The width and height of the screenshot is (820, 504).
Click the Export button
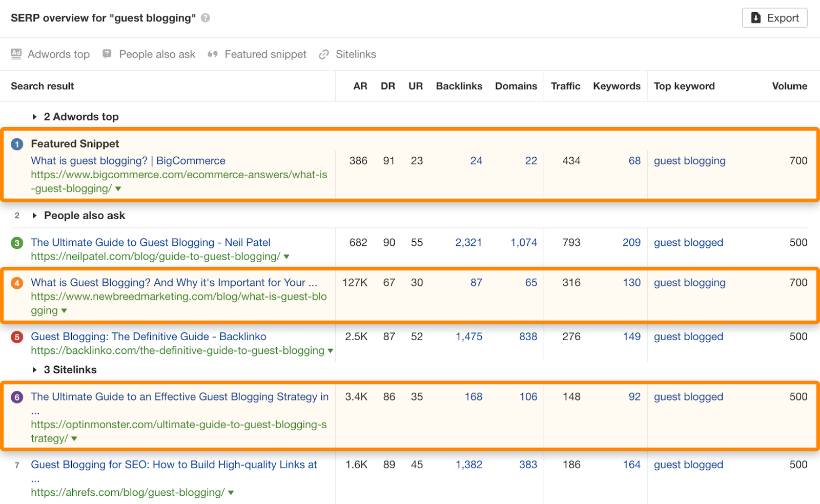(x=774, y=17)
